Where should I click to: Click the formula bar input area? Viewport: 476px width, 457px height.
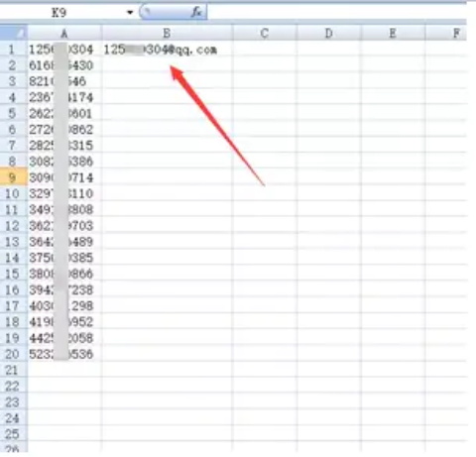337,13
